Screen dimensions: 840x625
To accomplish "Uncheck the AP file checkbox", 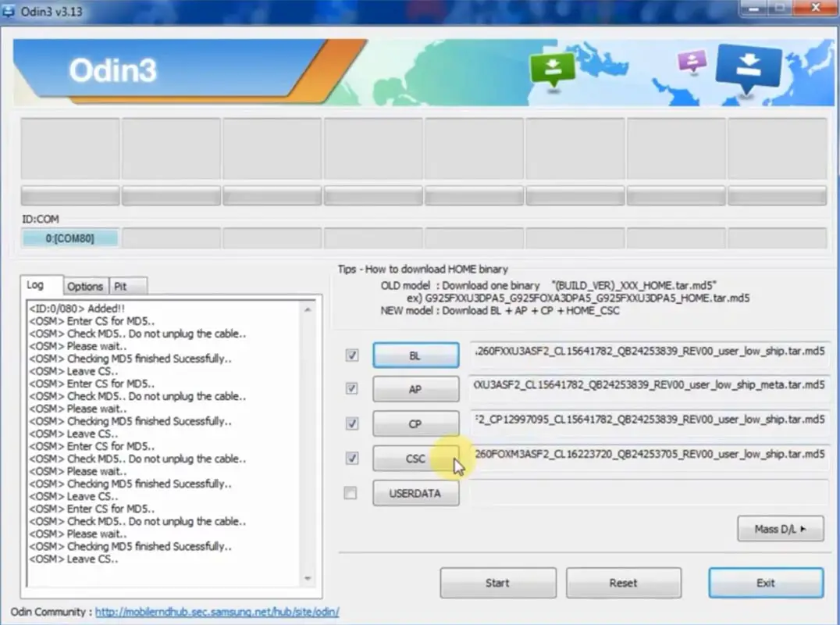I will [351, 388].
